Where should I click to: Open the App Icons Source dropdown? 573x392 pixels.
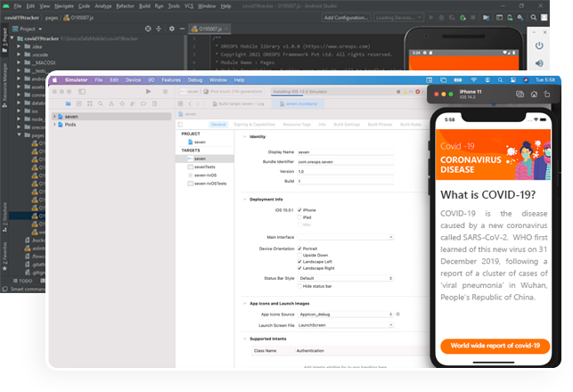click(346, 314)
